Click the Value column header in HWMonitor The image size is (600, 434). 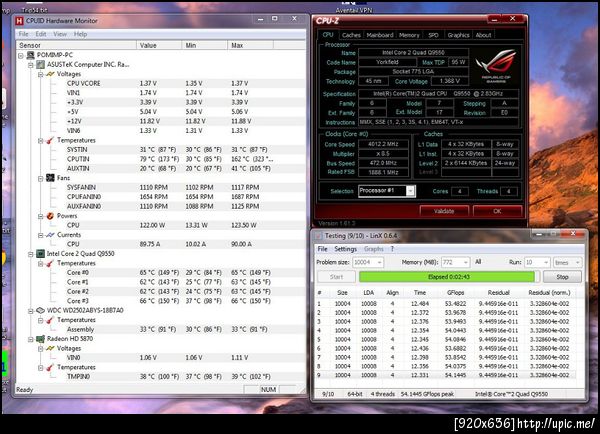(x=159, y=45)
